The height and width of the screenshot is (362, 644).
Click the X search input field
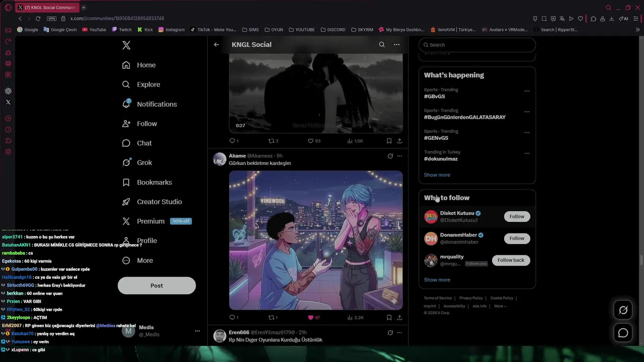(477, 45)
